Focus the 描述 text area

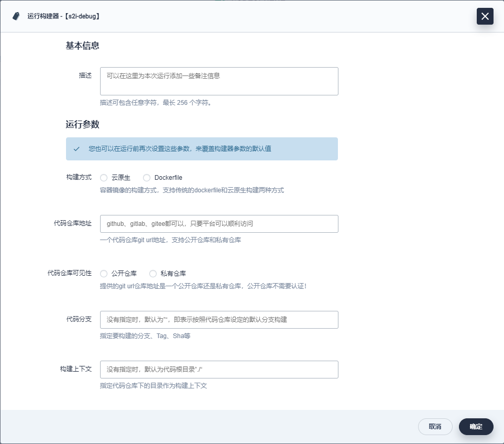click(219, 81)
